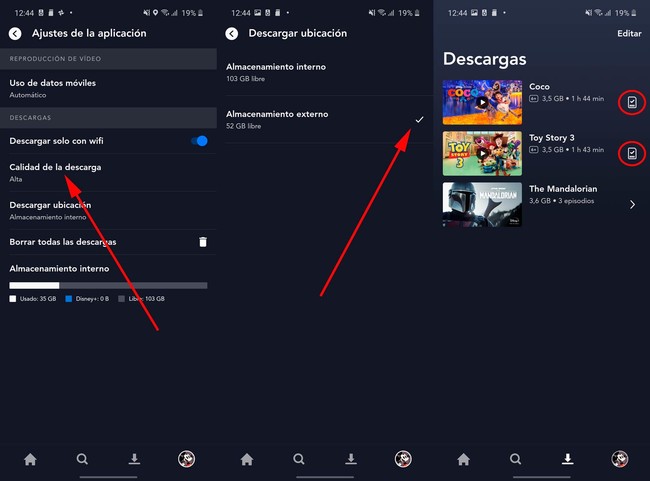Open home tab in left screen navigation
The height and width of the screenshot is (481, 650).
point(30,459)
